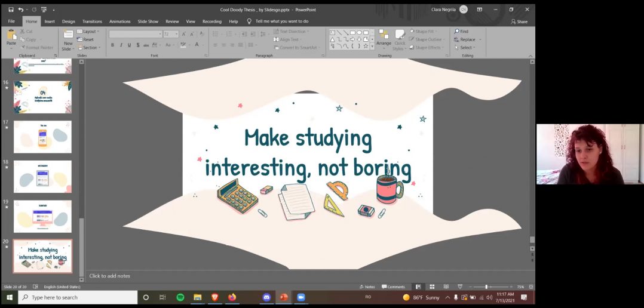Start Slide Show from status bar icon
The width and height of the screenshot is (644, 308).
pos(459,287)
